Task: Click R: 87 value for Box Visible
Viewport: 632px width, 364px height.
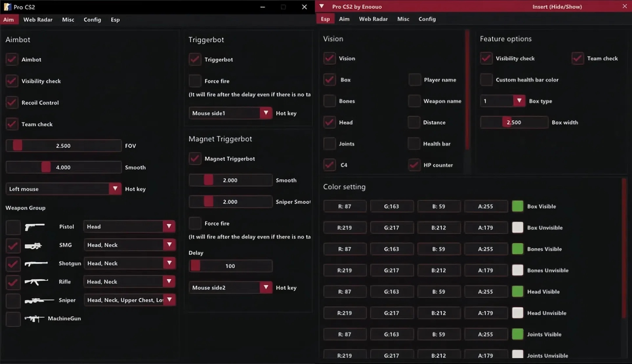Action: (x=345, y=206)
